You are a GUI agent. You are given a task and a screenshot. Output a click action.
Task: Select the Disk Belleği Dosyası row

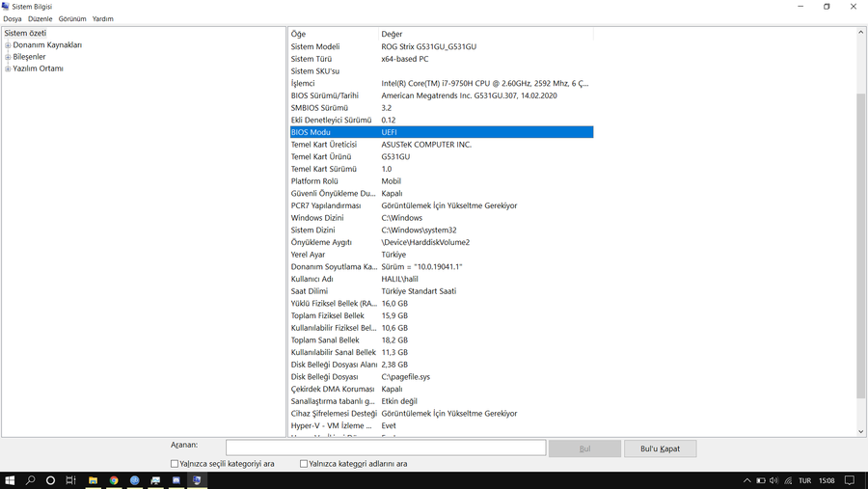coord(441,376)
